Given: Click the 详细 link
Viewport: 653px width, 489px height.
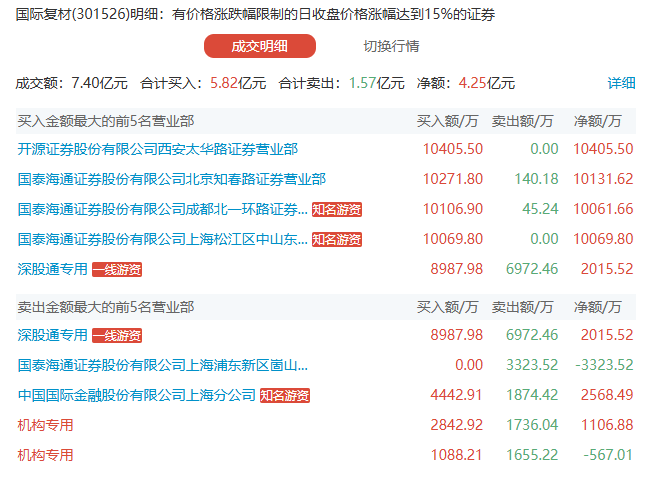Looking at the screenshot, I should coord(621,83).
